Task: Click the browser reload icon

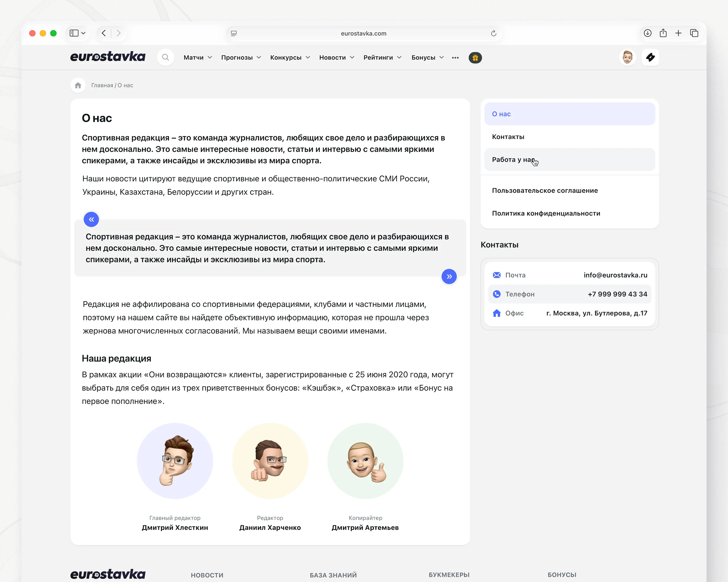Action: pyautogui.click(x=493, y=33)
